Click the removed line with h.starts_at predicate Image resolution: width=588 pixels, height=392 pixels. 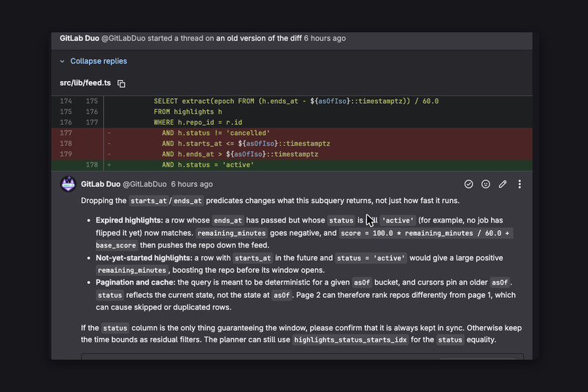click(x=246, y=144)
